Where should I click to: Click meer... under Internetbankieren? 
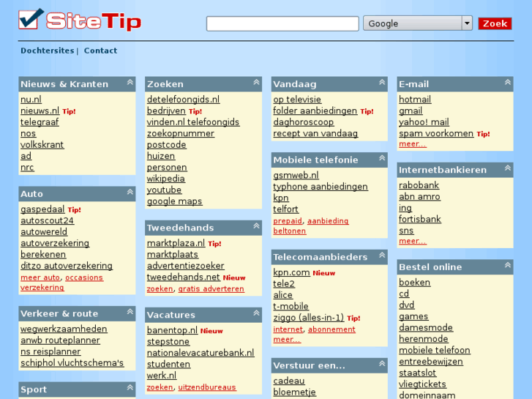413,241
